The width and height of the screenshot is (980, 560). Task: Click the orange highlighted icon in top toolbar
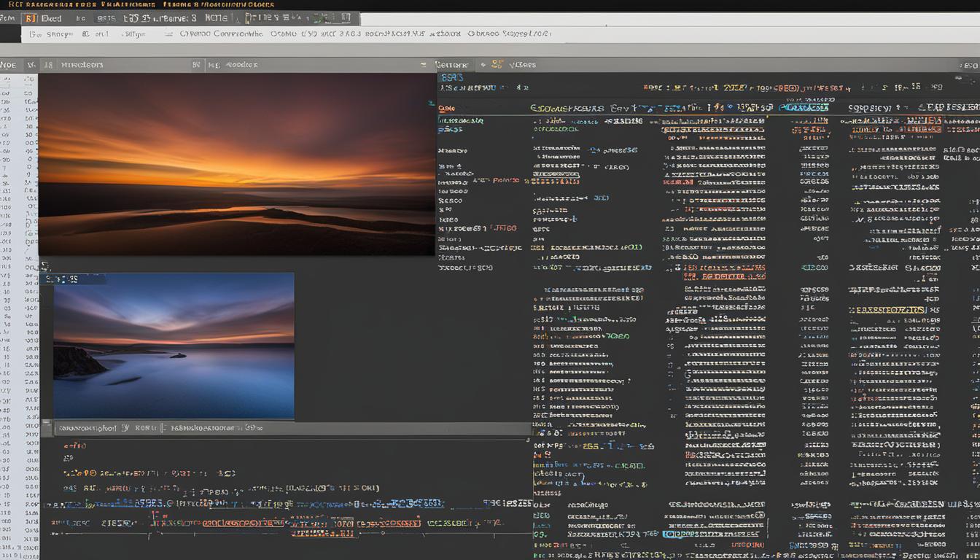pos(30,18)
